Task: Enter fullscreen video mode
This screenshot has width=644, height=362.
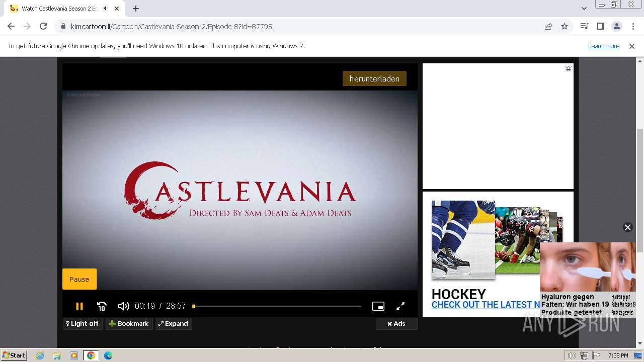Action: 400,306
